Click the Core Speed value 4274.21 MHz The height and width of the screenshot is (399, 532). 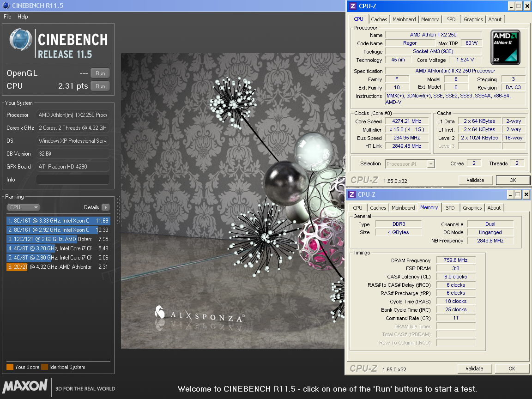pyautogui.click(x=407, y=121)
